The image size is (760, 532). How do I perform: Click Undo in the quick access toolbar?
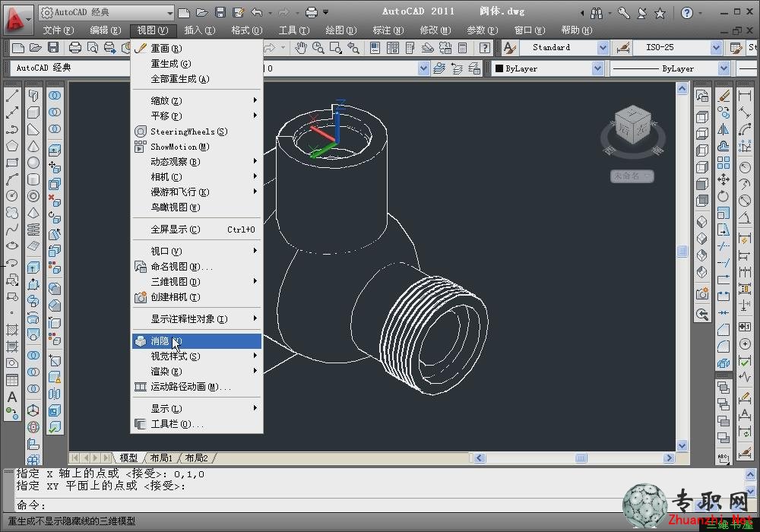[x=257, y=13]
